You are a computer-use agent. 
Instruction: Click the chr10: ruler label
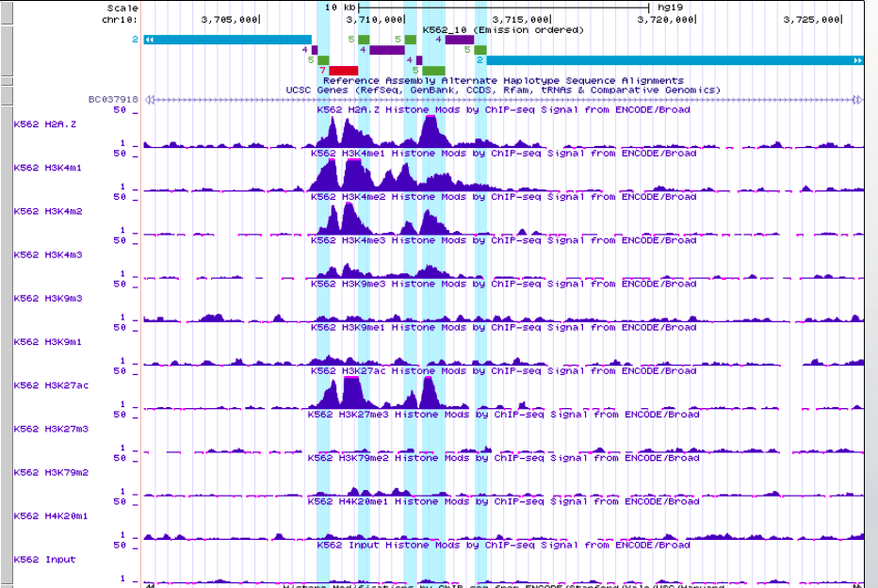(120, 20)
